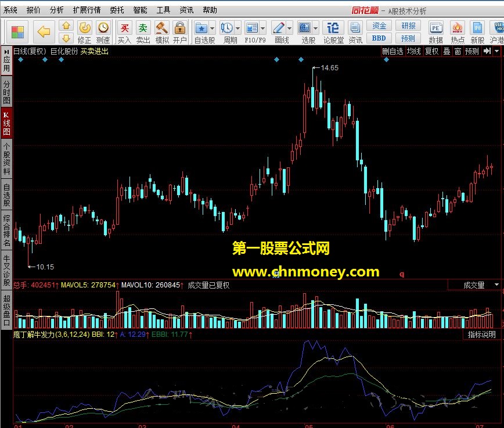Open 综合排名 side tab

click(7, 231)
